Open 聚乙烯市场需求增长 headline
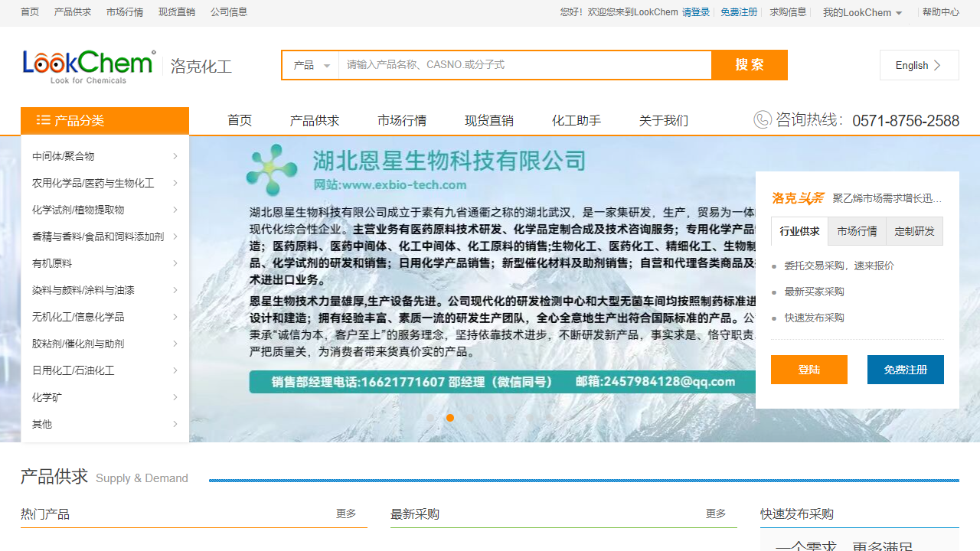 (x=887, y=198)
